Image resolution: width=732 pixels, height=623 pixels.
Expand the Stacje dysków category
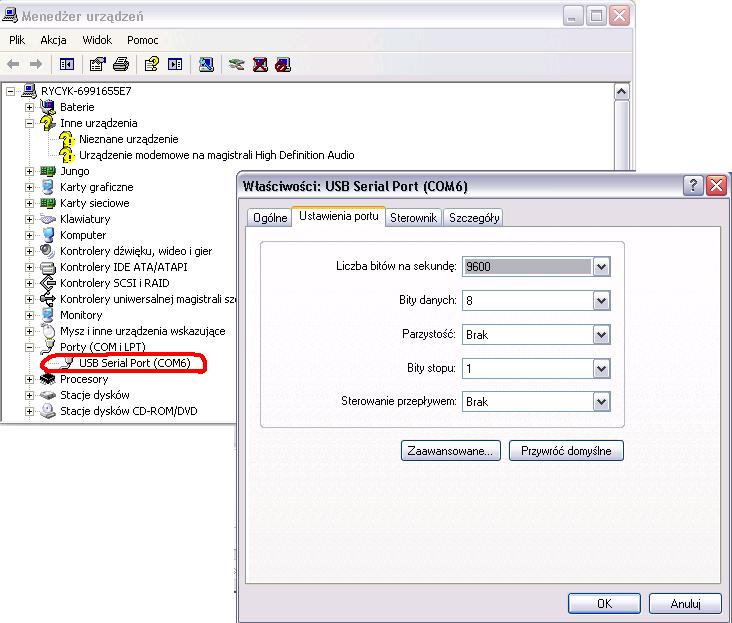29,395
